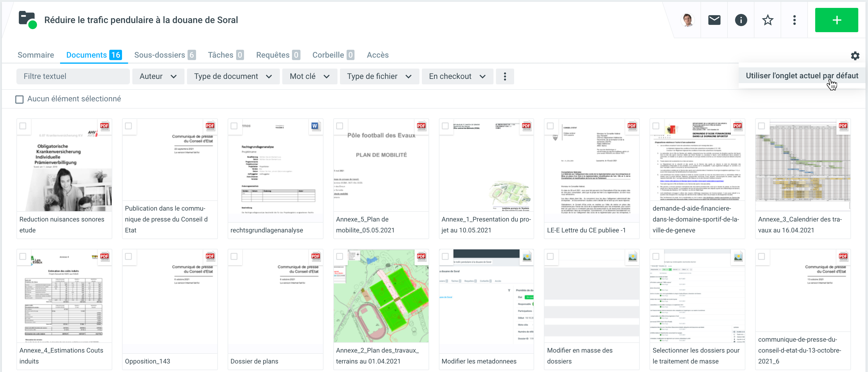Viewport: 868px width, 372px height.
Task: Mark dossier as favorite with star icon
Action: tap(767, 20)
